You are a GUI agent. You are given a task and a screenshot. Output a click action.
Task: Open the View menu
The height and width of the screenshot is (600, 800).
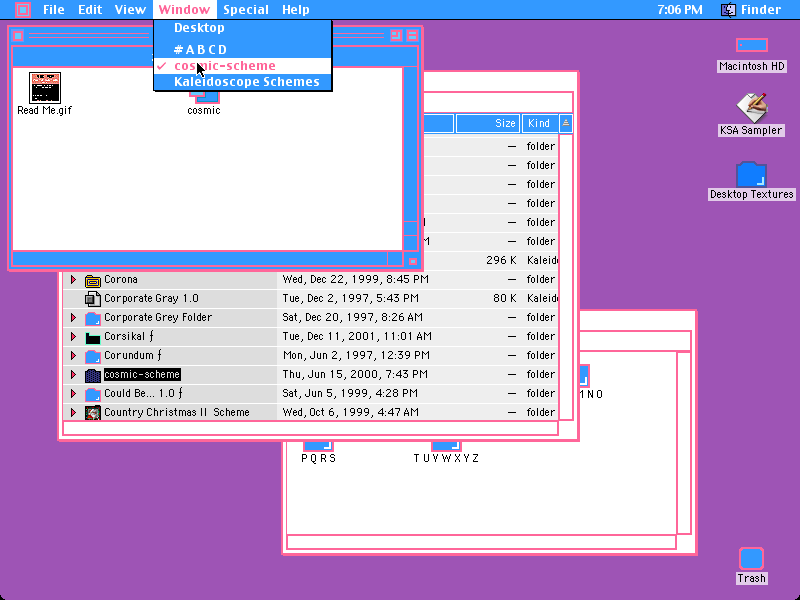point(130,9)
